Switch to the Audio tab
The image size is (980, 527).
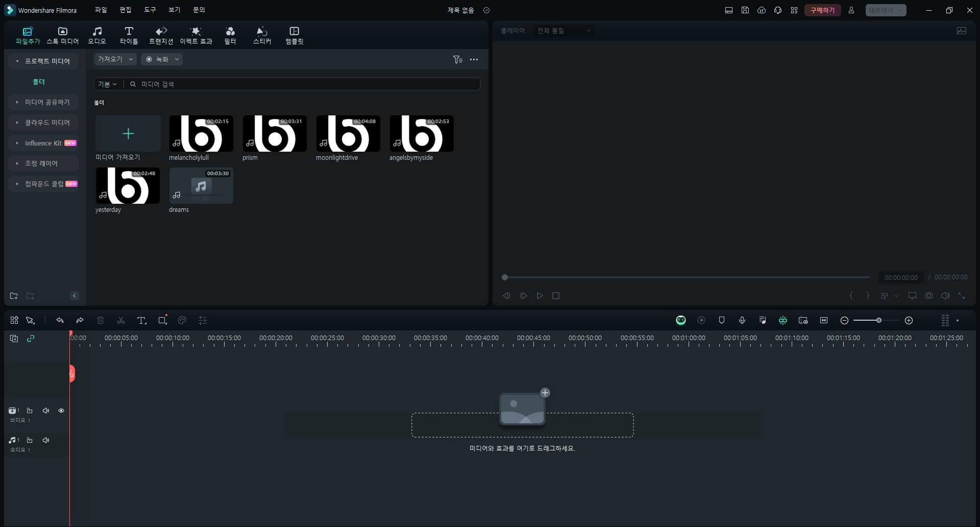point(97,35)
